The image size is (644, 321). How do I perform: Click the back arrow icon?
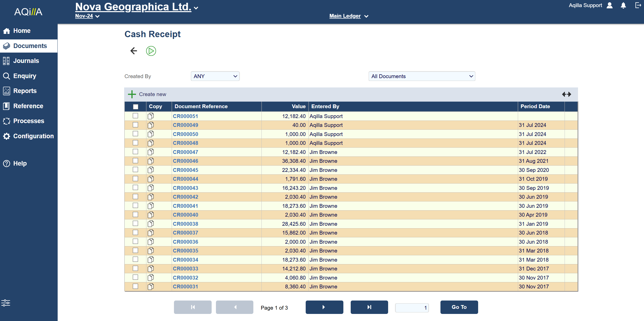pyautogui.click(x=134, y=51)
